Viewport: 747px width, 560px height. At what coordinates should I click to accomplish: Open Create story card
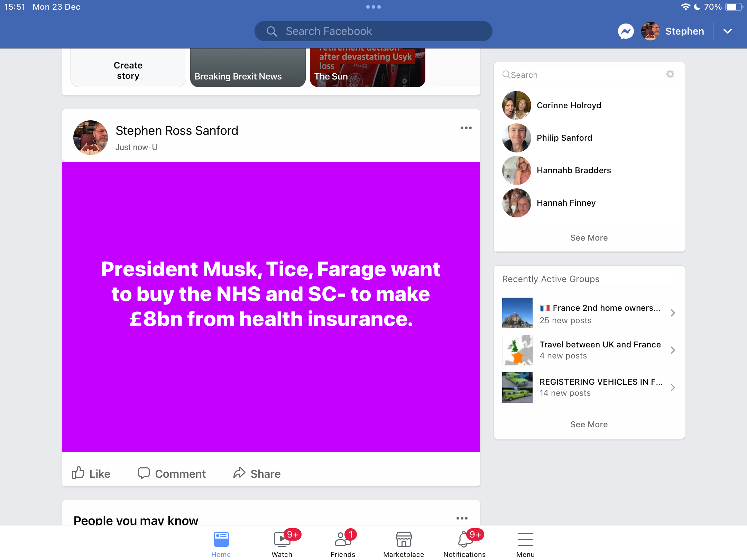(128, 68)
